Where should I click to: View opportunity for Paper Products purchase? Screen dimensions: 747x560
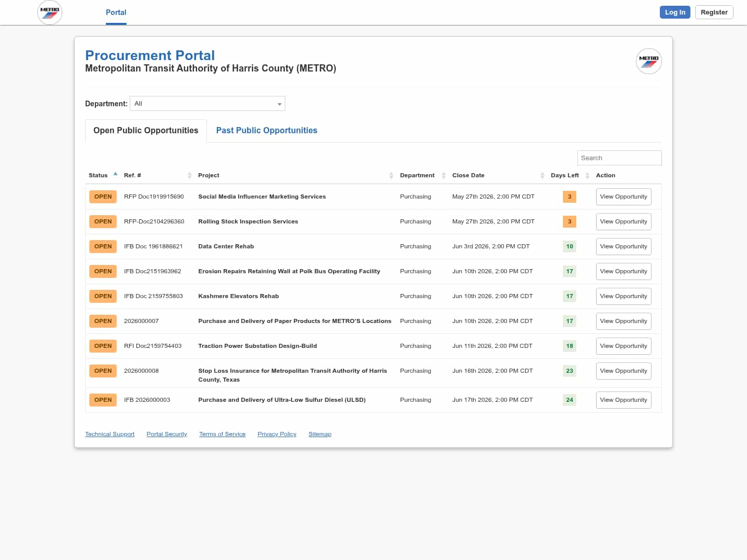(x=624, y=321)
